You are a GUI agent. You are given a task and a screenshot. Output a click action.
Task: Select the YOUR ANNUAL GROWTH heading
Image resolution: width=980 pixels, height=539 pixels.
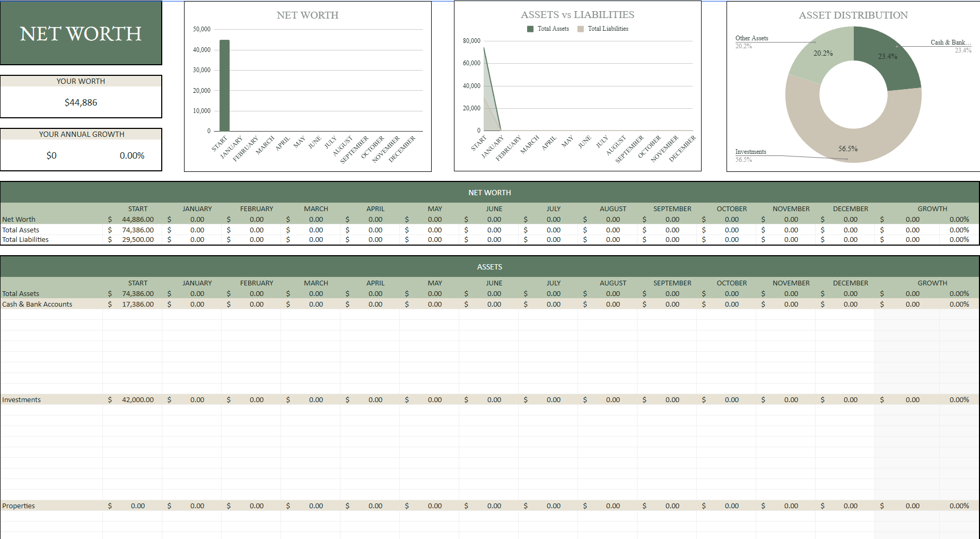(81, 134)
